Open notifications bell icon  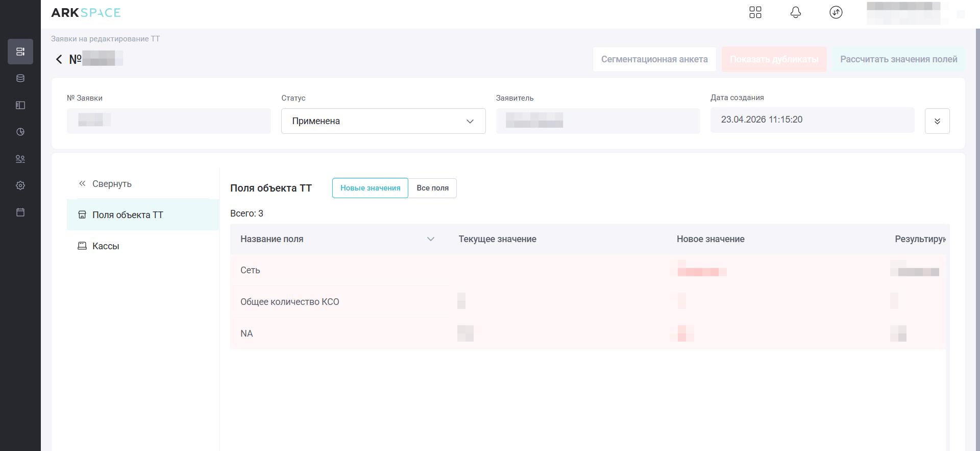[x=795, y=12]
